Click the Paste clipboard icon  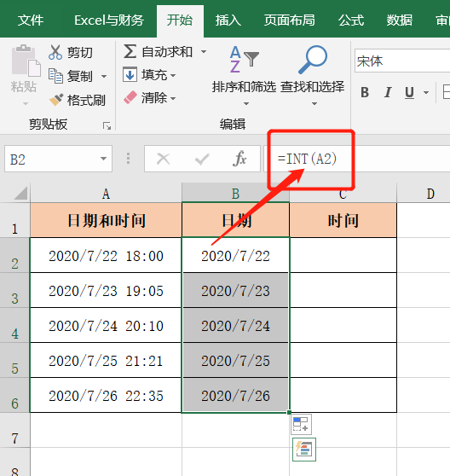26,61
